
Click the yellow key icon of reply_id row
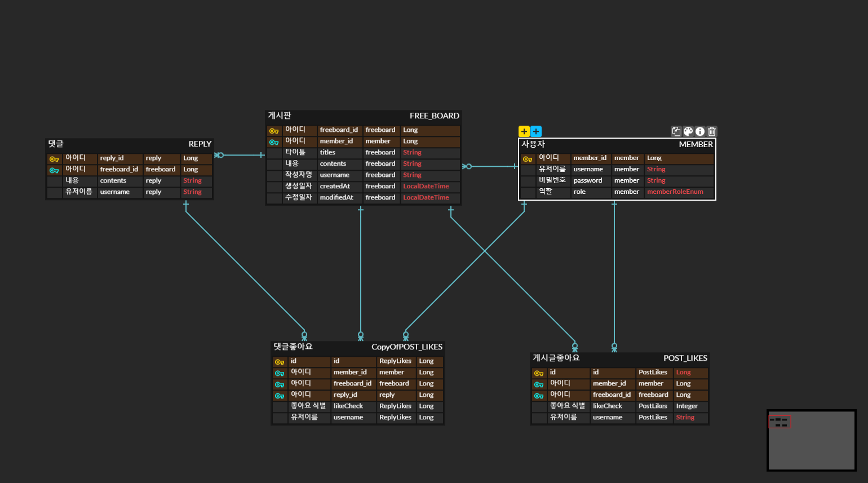point(54,159)
